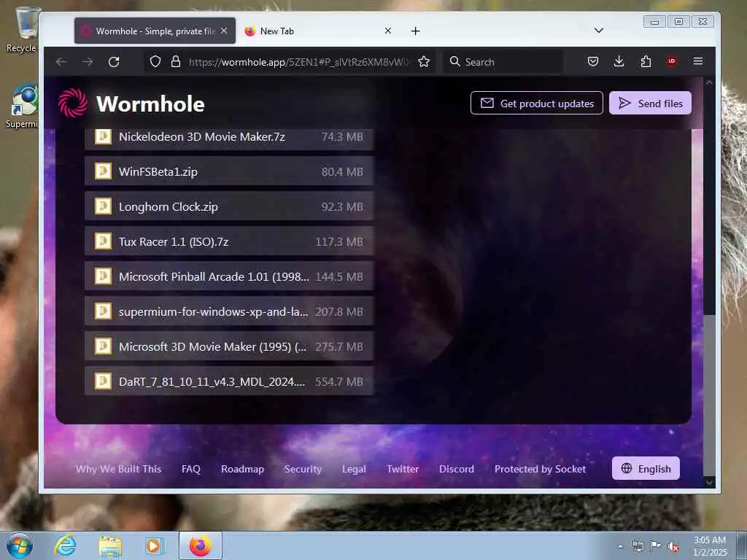Open the English language selector
The image size is (747, 560).
coord(646,469)
